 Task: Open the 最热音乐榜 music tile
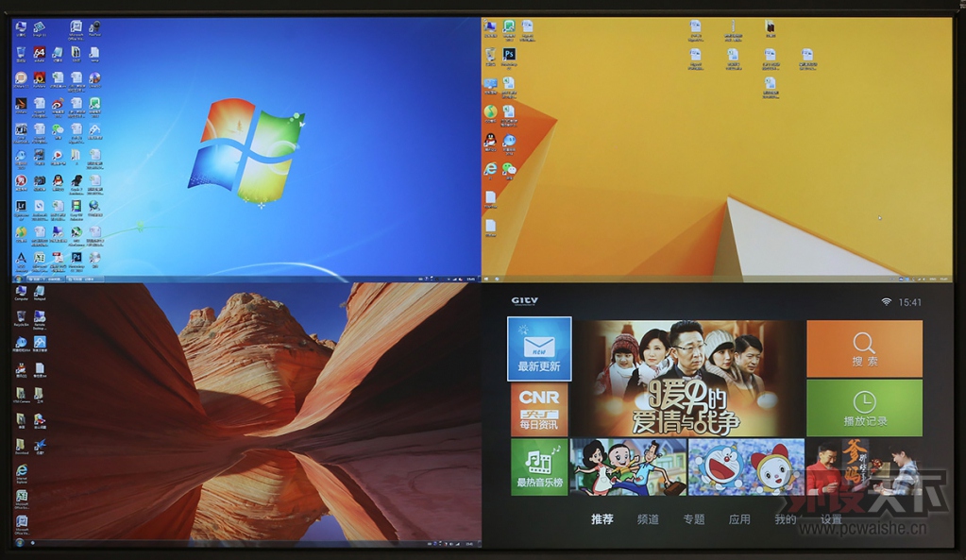pyautogui.click(x=539, y=467)
